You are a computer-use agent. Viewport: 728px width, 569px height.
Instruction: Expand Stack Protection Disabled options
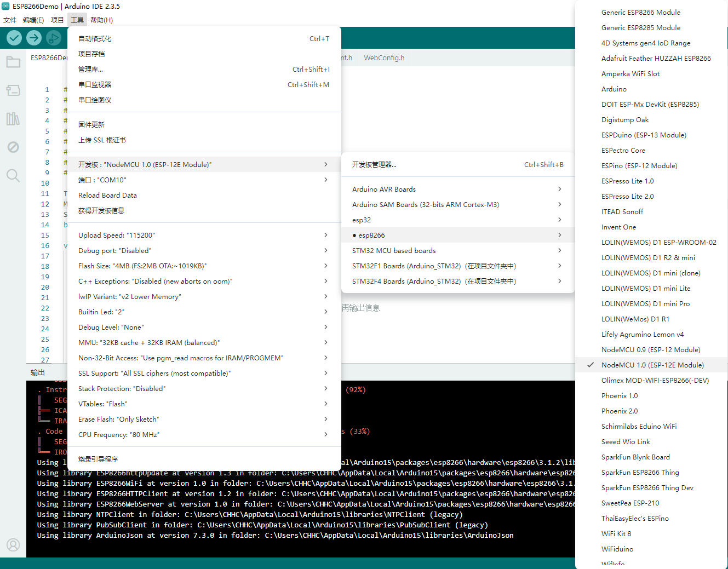tap(204, 388)
